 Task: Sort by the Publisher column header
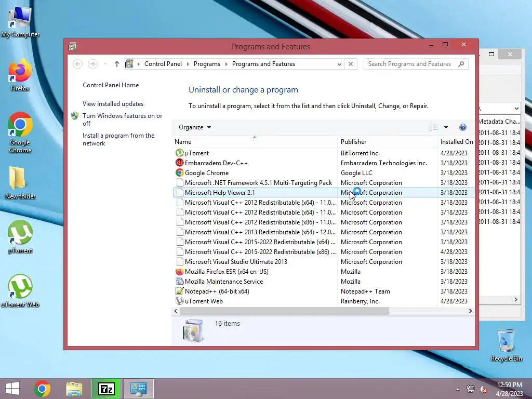(388, 141)
